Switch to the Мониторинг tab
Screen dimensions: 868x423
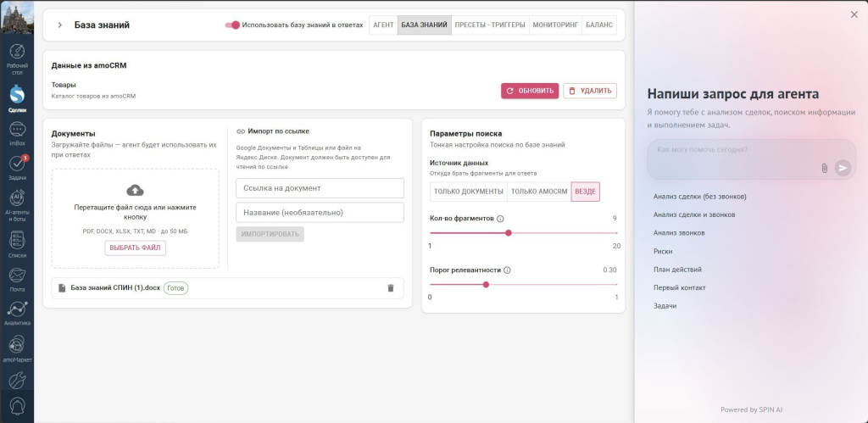point(555,25)
